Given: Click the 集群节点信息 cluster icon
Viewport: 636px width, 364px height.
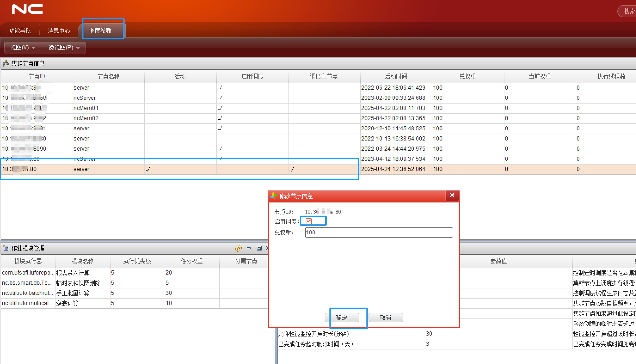Looking at the screenshot, I should [6, 64].
